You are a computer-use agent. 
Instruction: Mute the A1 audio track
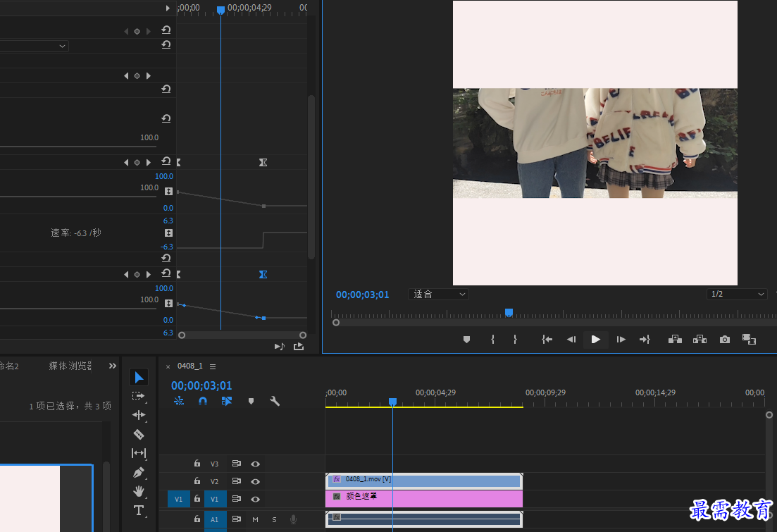click(x=255, y=519)
